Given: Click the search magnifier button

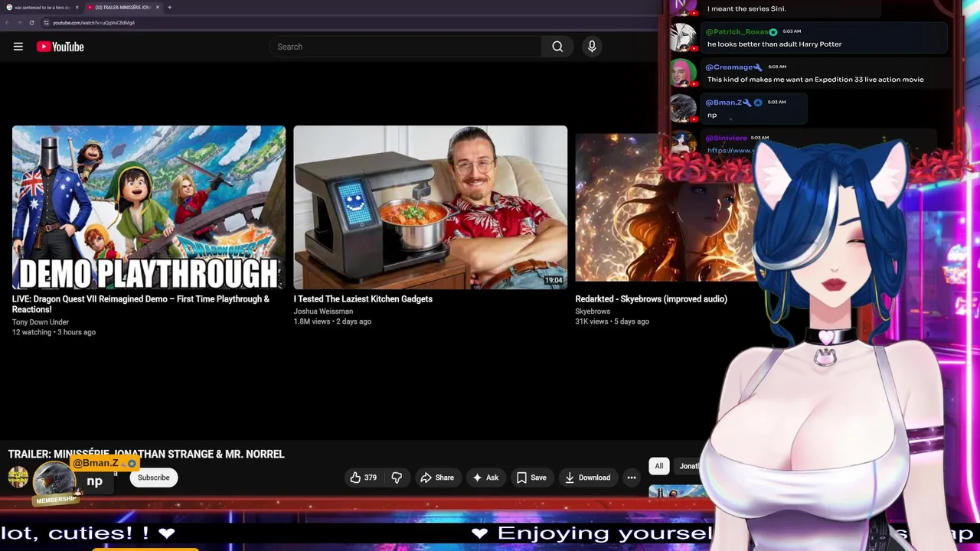Looking at the screenshot, I should [557, 47].
